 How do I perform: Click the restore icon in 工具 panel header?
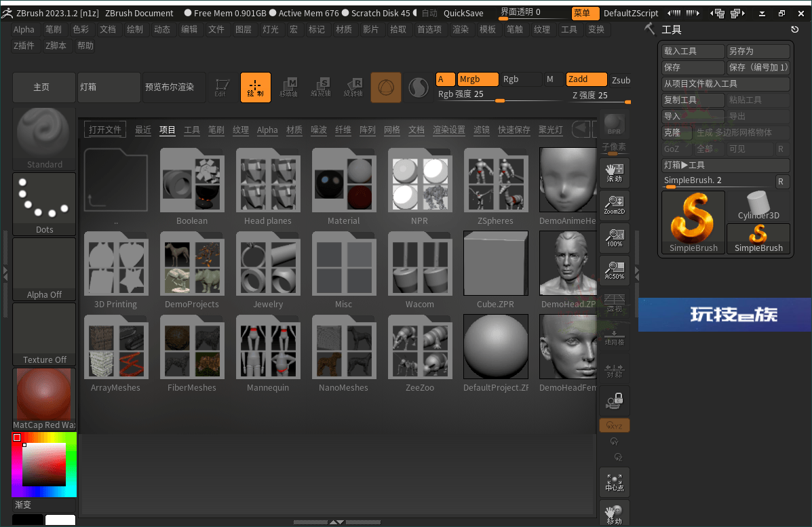[x=794, y=30]
